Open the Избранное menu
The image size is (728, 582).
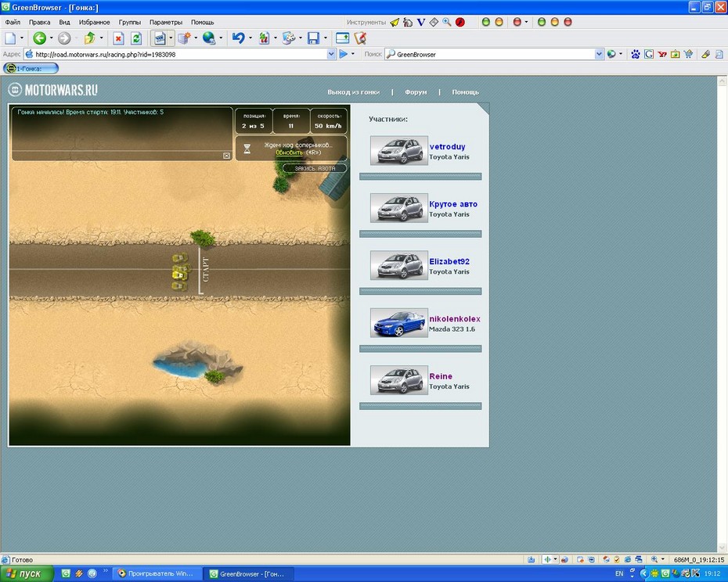pyautogui.click(x=94, y=22)
